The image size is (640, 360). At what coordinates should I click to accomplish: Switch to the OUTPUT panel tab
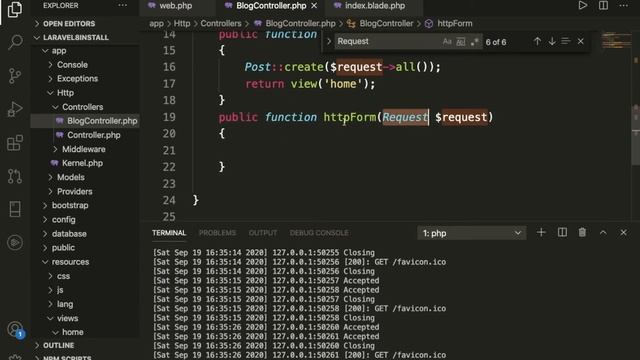(263, 233)
